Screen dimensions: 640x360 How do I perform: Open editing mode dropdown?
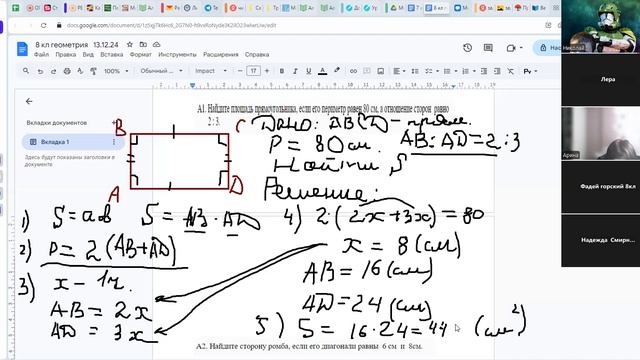point(531,71)
